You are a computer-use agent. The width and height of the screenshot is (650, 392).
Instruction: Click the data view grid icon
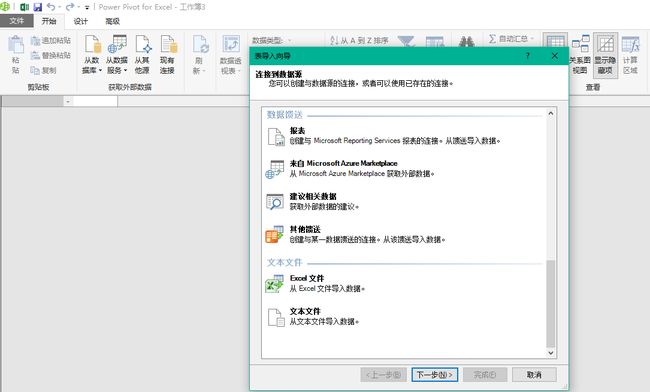point(555,41)
